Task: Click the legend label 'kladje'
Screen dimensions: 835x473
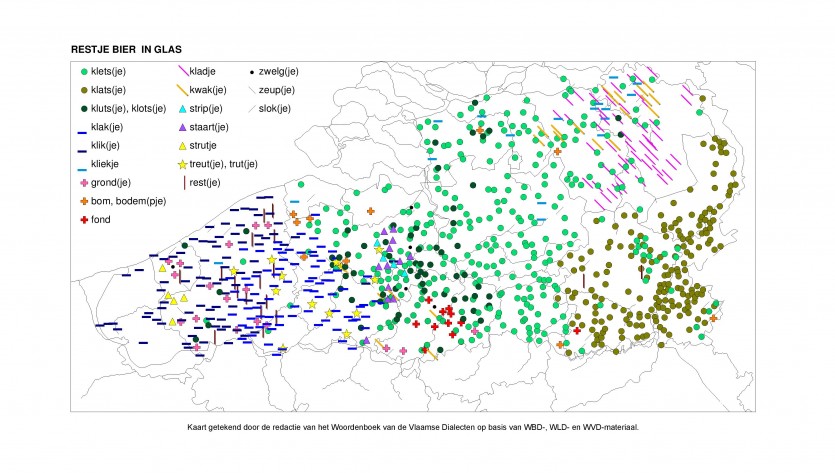Action: 202,71
